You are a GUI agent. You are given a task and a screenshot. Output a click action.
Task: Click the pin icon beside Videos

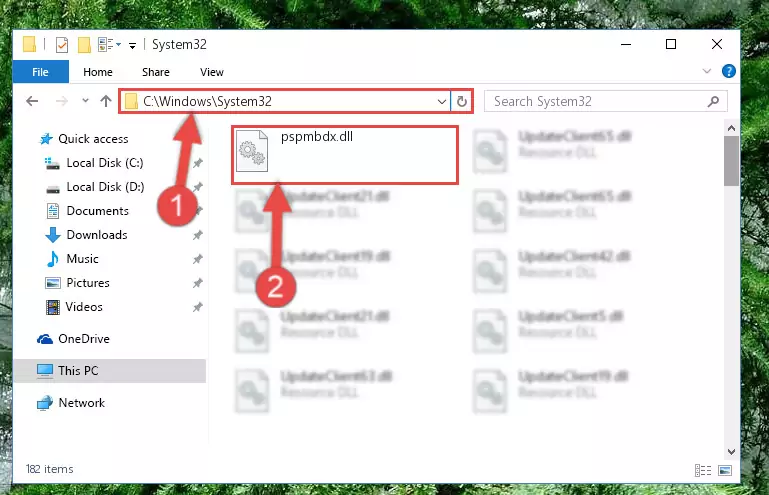point(198,307)
